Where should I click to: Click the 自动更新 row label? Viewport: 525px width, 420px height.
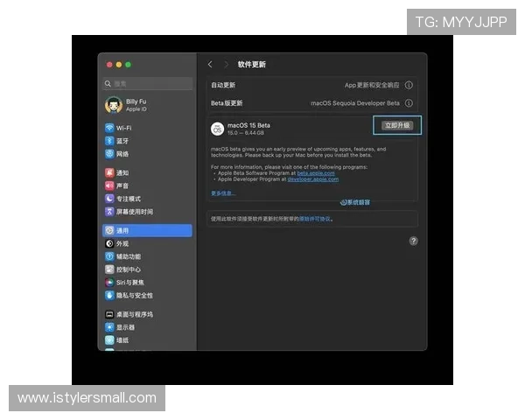pyautogui.click(x=223, y=85)
